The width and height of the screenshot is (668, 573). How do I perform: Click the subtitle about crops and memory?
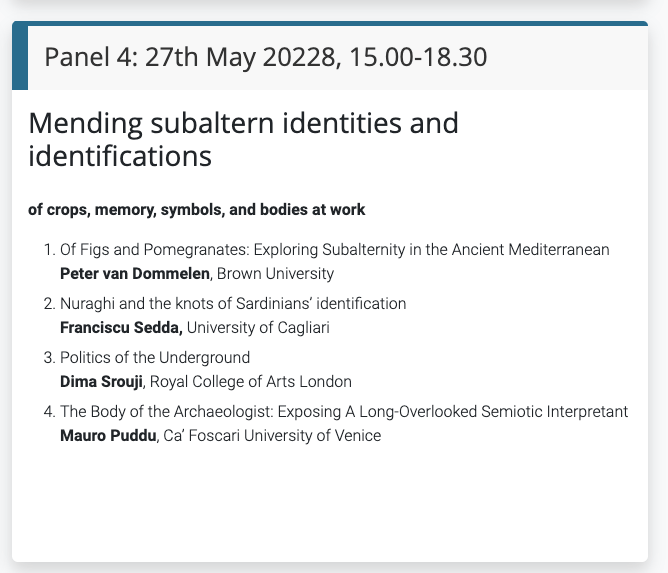tap(197, 210)
